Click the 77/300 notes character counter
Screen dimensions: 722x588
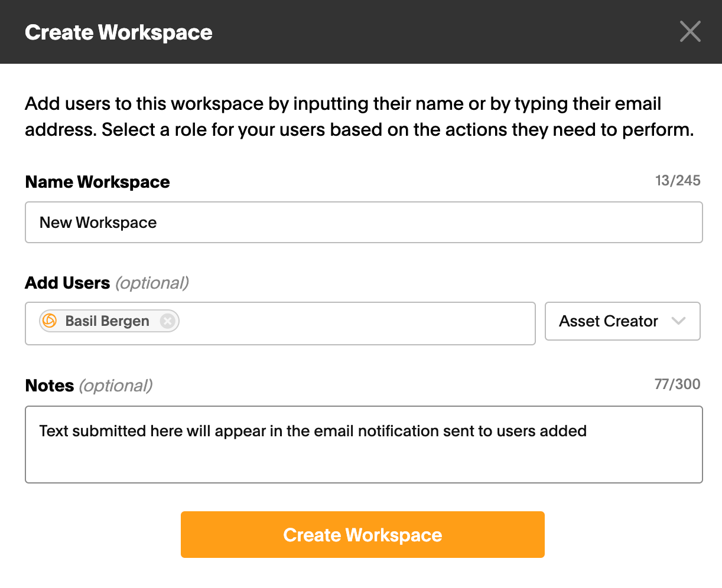click(678, 384)
